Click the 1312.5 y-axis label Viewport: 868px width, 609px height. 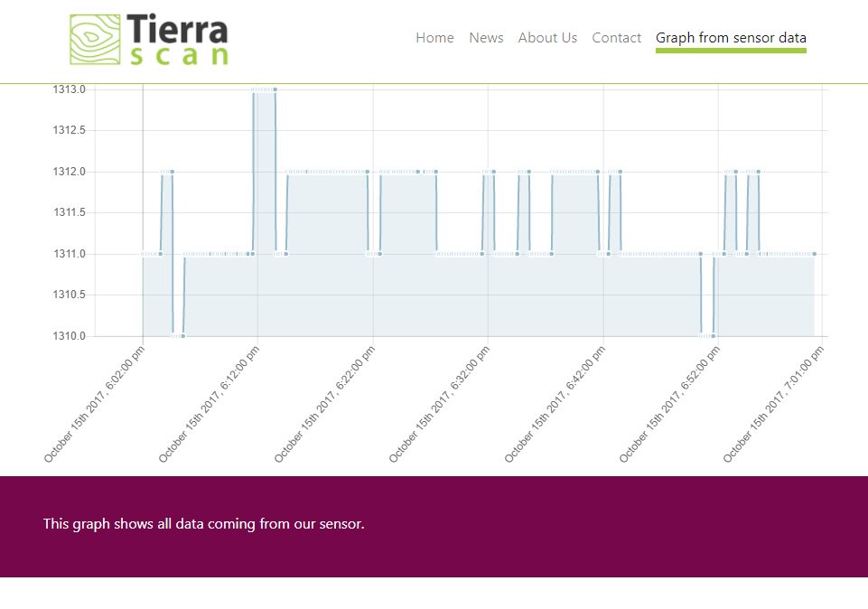tap(70, 130)
